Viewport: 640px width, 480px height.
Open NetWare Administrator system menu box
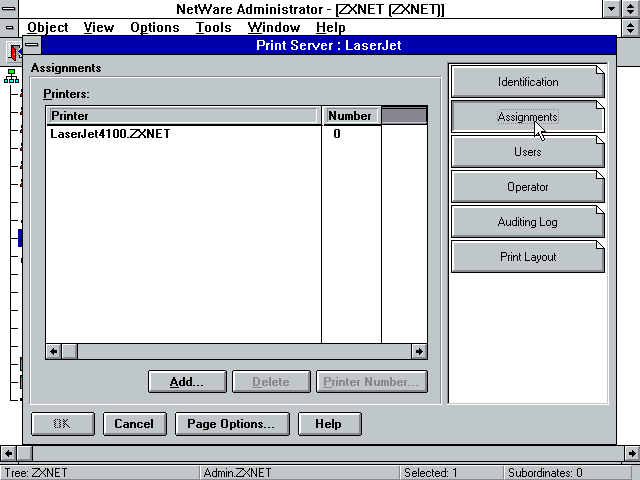point(9,9)
